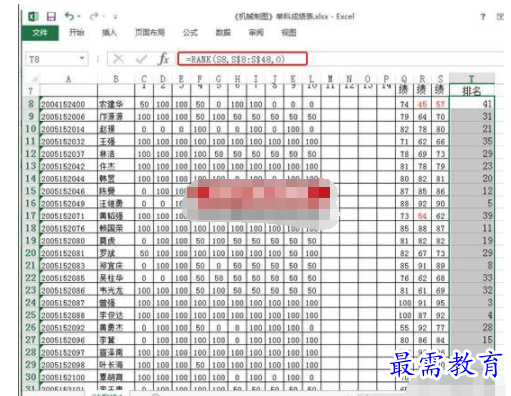Screen dimensions: 511x396
Task: Switch to the 数据 (Data) ribbon tab
Action: pos(223,33)
